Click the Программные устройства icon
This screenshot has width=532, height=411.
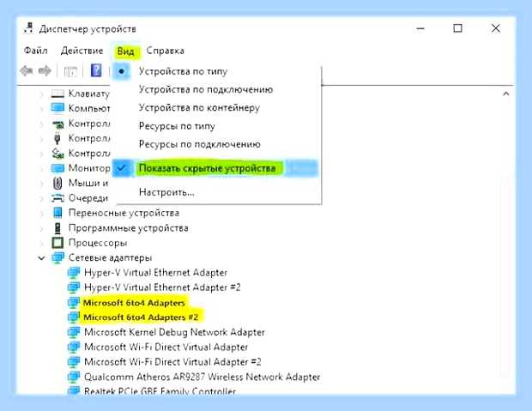(x=57, y=227)
